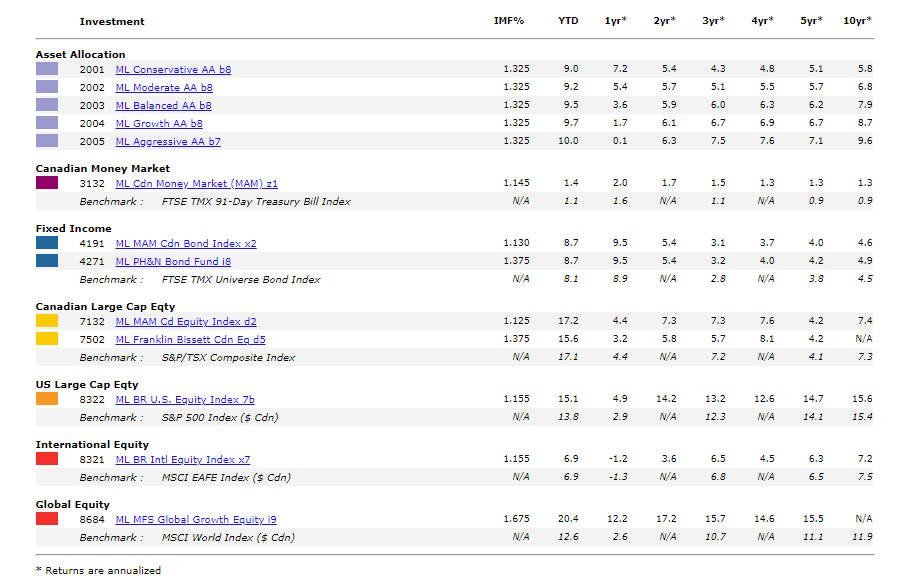This screenshot has height=582, width=915.
Task: Open ML MAM Cd Equity Index d2
Action: click(x=186, y=322)
